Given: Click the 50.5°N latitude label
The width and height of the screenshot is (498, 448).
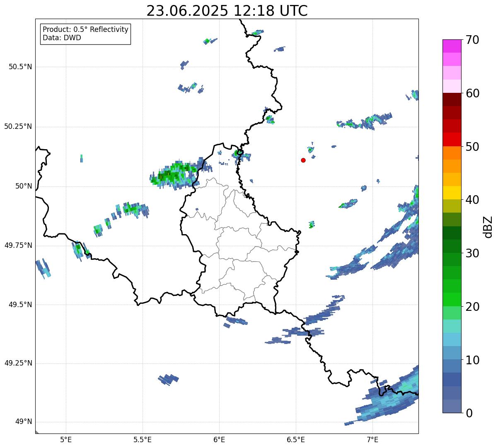Looking at the screenshot, I should point(20,67).
